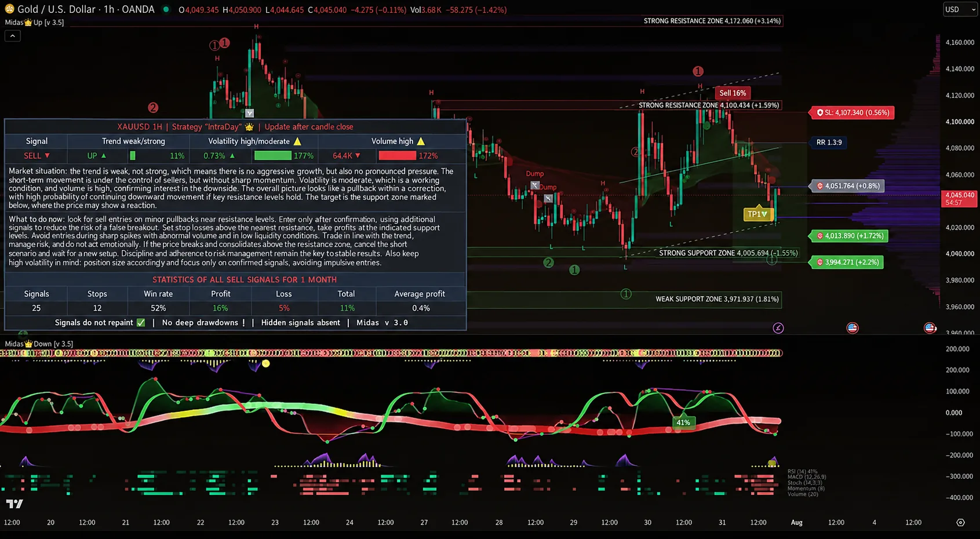Viewport: 980px width, 539px height.
Task: Click the RSI (14) 41% indicator list entry
Action: pyautogui.click(x=803, y=472)
